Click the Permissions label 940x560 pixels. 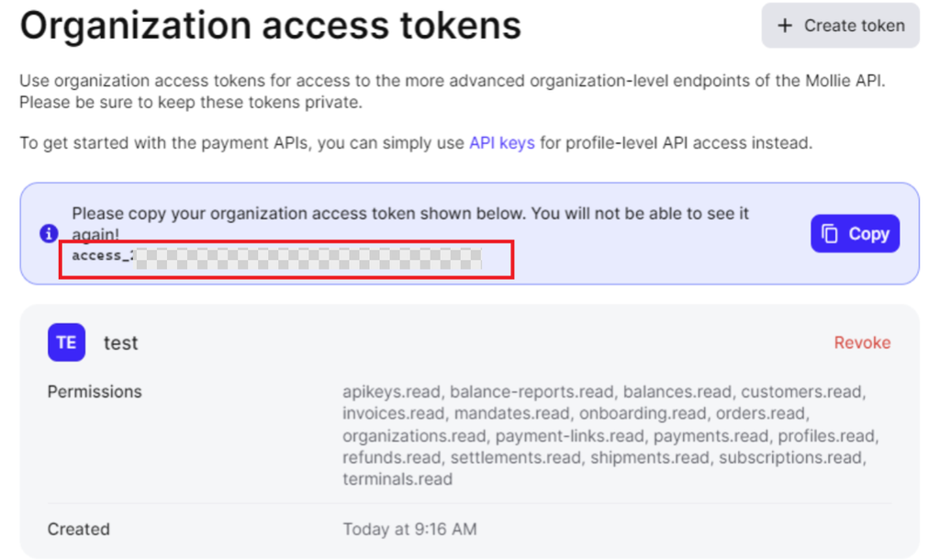point(95,391)
